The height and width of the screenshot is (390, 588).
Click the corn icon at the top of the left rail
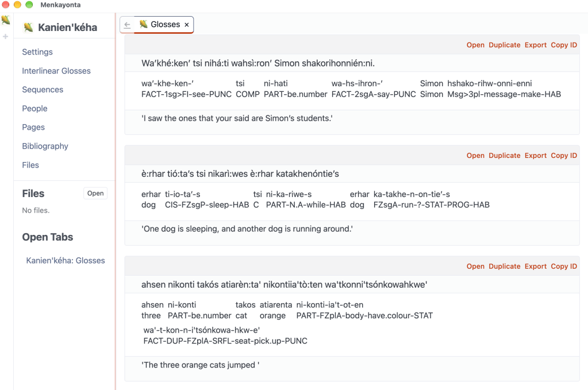(6, 20)
